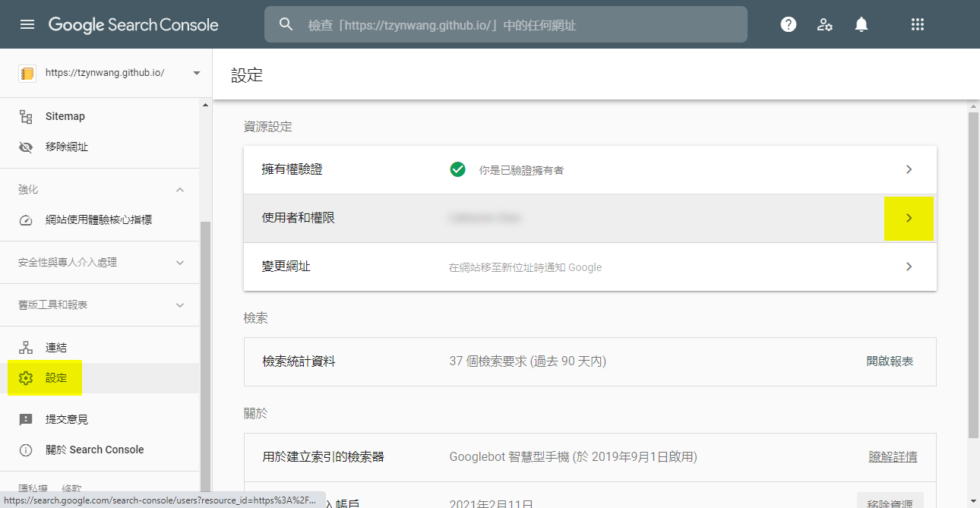
Task: Click the 在網站移至新位址時通知 Google text
Action: pos(525,267)
